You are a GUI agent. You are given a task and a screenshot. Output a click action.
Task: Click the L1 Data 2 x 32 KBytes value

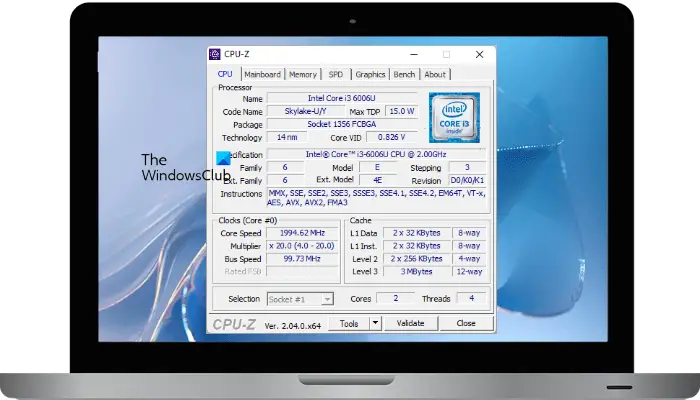click(x=417, y=233)
